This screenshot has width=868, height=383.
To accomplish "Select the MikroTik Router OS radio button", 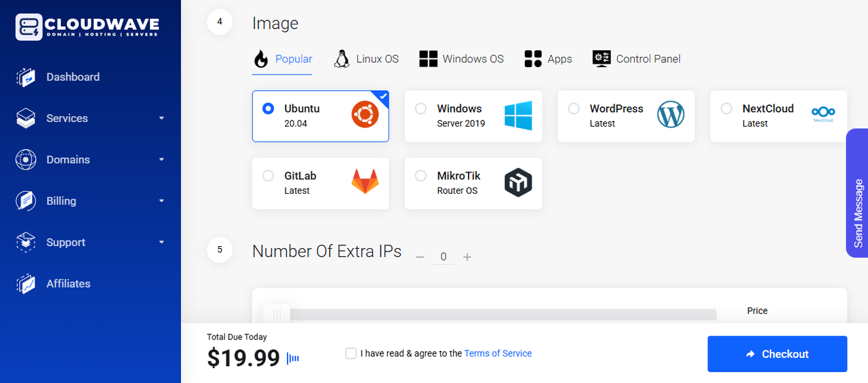I will pyautogui.click(x=421, y=176).
